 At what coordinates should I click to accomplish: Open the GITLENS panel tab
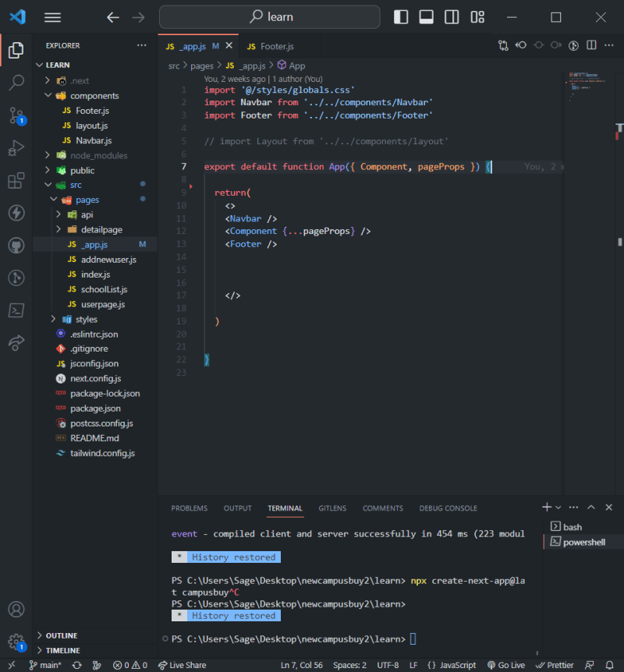click(332, 508)
